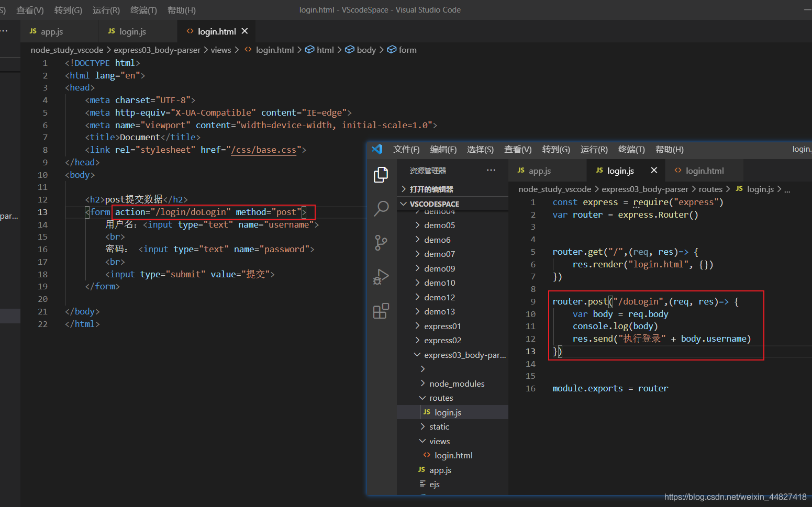Screen dimensions: 812x507
Task: Place cursor on module.exports = router line
Action: tap(610, 388)
